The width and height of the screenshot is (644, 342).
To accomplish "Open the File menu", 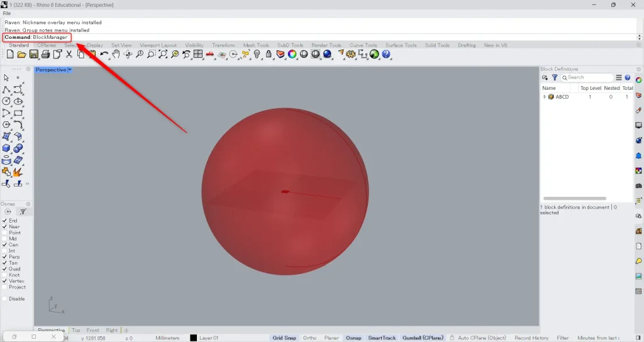I will [x=7, y=13].
